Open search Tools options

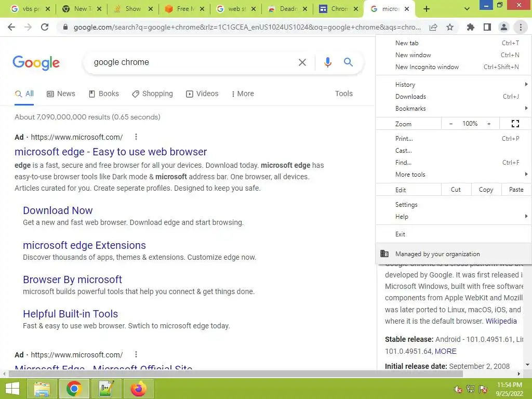pos(344,94)
